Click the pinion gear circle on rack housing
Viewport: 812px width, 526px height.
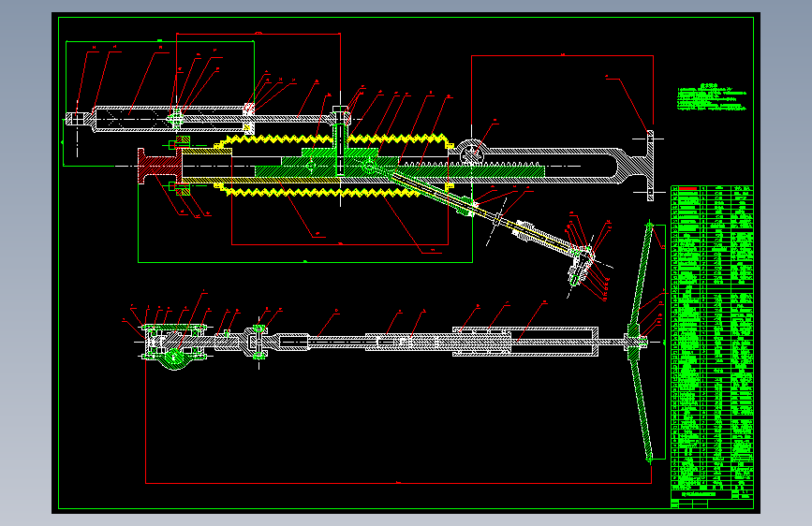point(471,153)
